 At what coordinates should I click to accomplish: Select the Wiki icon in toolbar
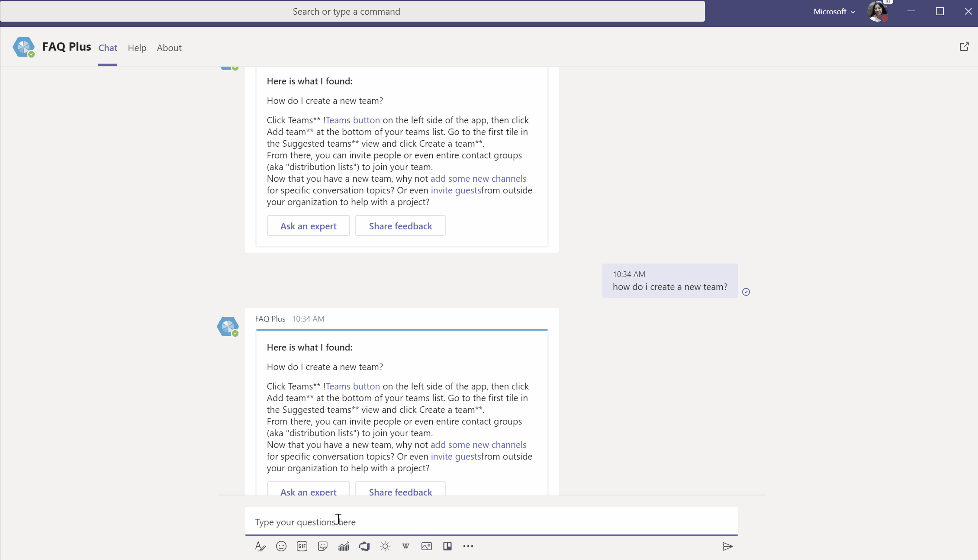(x=405, y=545)
